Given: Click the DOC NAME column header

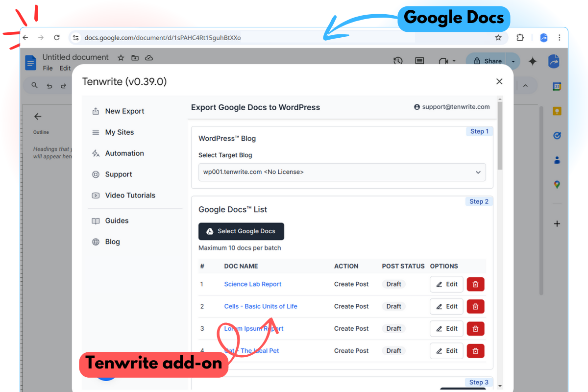Looking at the screenshot, I should pos(241,266).
